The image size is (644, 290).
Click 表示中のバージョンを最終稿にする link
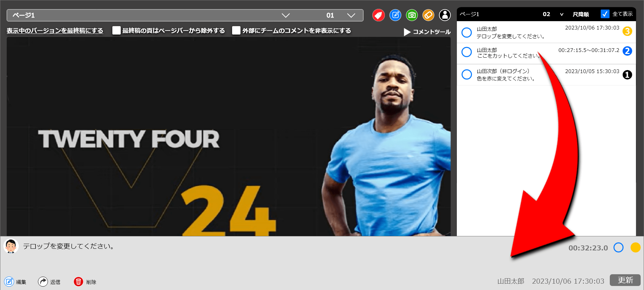pos(55,31)
